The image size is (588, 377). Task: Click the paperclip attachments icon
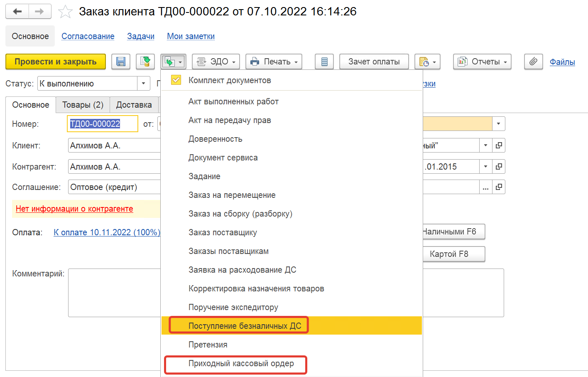(x=534, y=62)
